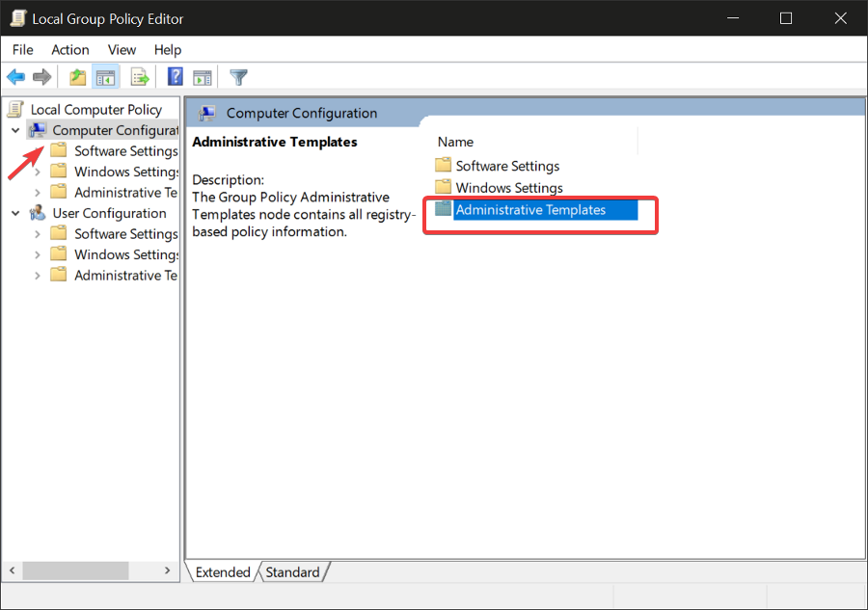Click the Export List toolbar icon
The height and width of the screenshot is (610, 868).
tap(140, 77)
